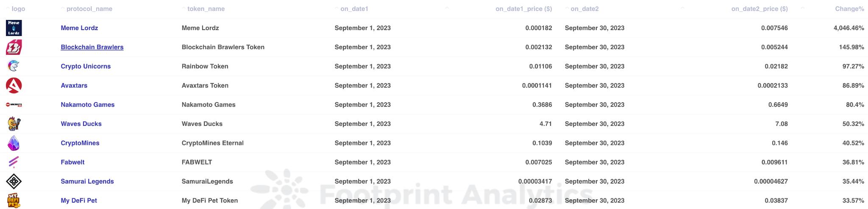
Task: Sort by the on_date1_price ($) header
Action: (x=523, y=9)
